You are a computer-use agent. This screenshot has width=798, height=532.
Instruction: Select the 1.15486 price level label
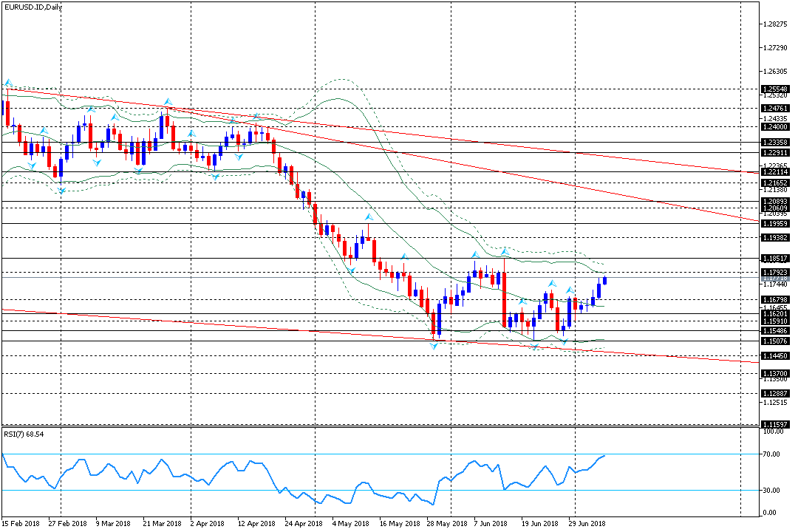(x=775, y=331)
